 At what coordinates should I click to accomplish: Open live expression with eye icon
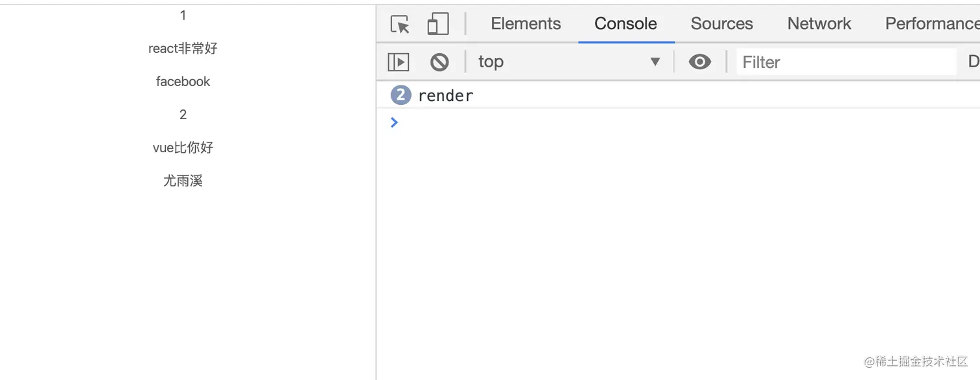(699, 61)
